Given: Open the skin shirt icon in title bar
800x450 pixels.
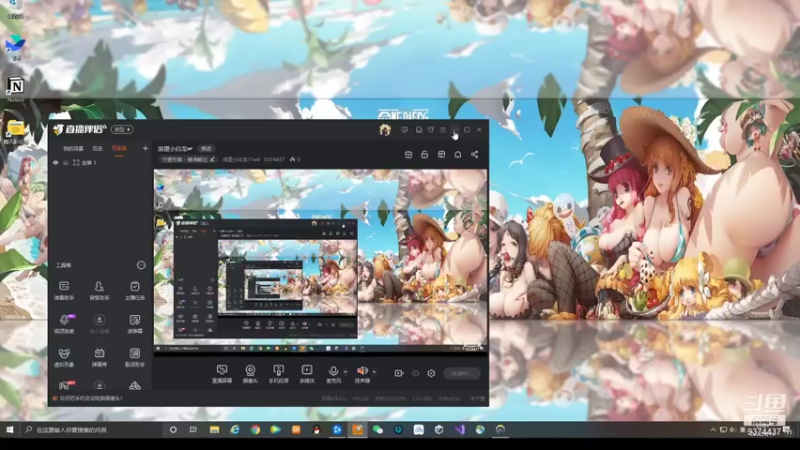Looking at the screenshot, I should pyautogui.click(x=431, y=130).
